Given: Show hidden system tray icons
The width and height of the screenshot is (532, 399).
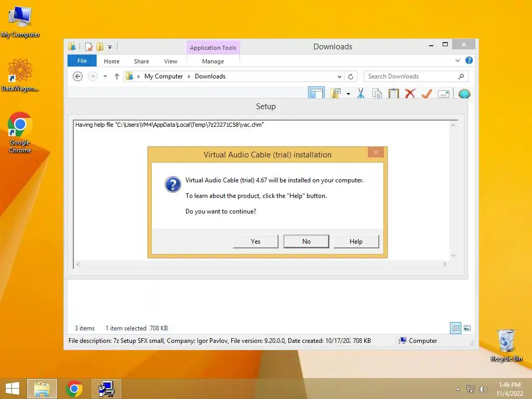Looking at the screenshot, I should point(458,389).
